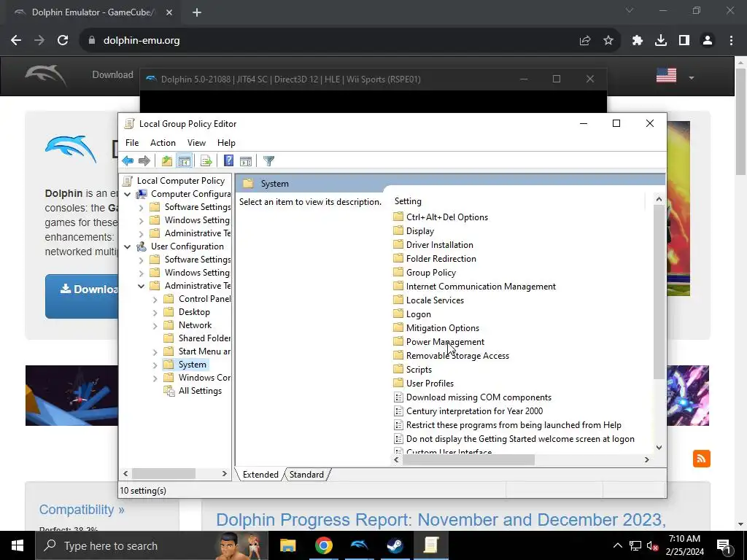747x560 pixels.
Task: Open File Explorer from the taskbar
Action: [x=287, y=545]
